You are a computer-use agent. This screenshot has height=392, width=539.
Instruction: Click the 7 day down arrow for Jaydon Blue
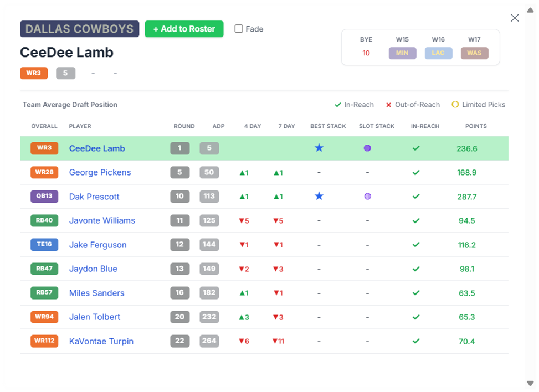click(276, 269)
